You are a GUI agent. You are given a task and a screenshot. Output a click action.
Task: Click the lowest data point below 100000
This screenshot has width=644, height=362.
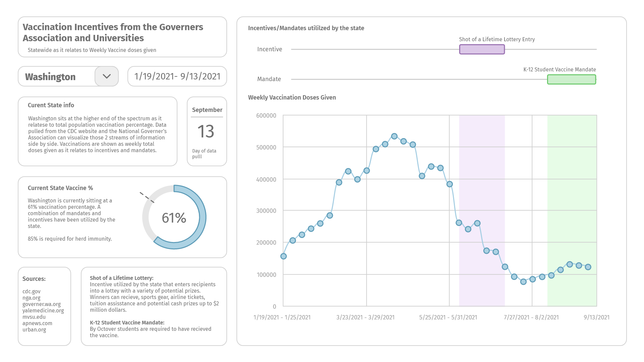pyautogui.click(x=523, y=282)
